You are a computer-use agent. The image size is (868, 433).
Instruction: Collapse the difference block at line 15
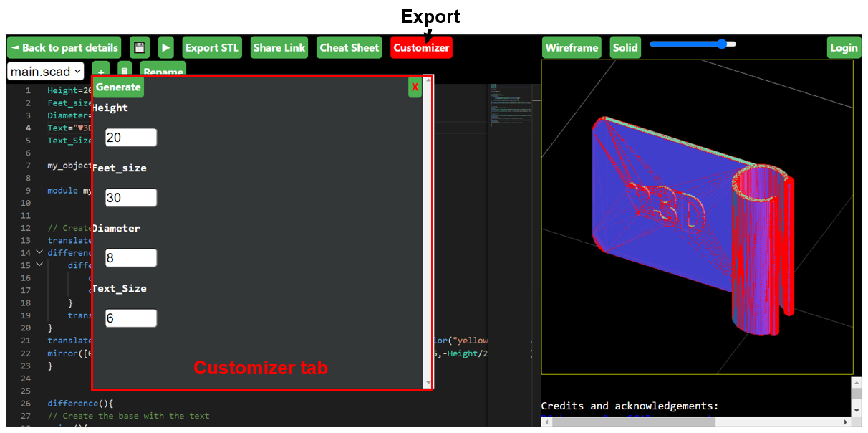[x=40, y=265]
